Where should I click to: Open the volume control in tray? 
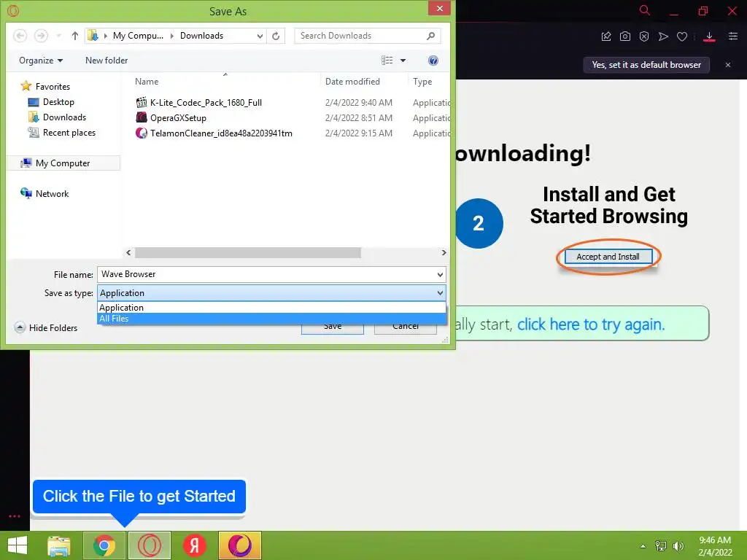678,546
